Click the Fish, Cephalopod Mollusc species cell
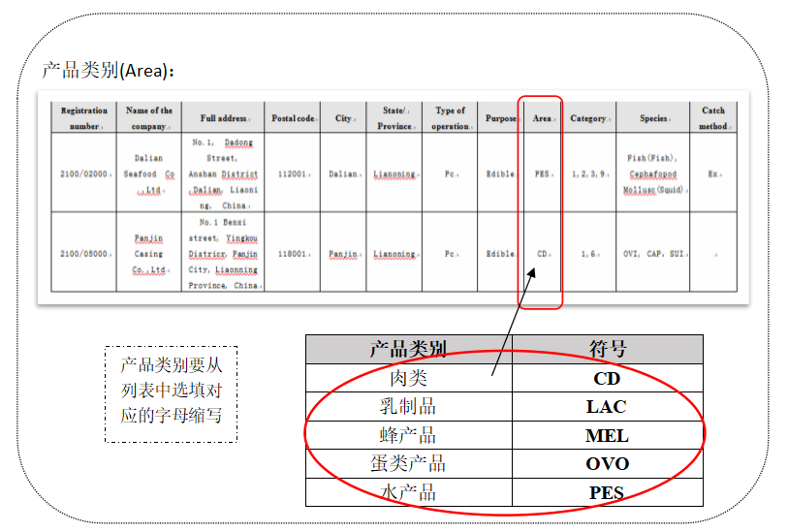788x532 pixels. [x=653, y=173]
